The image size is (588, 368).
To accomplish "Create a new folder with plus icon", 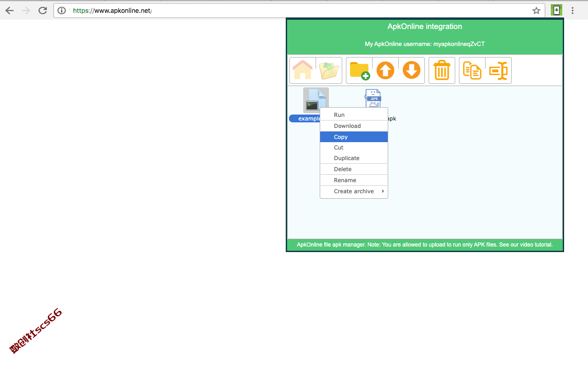I will (x=359, y=70).
